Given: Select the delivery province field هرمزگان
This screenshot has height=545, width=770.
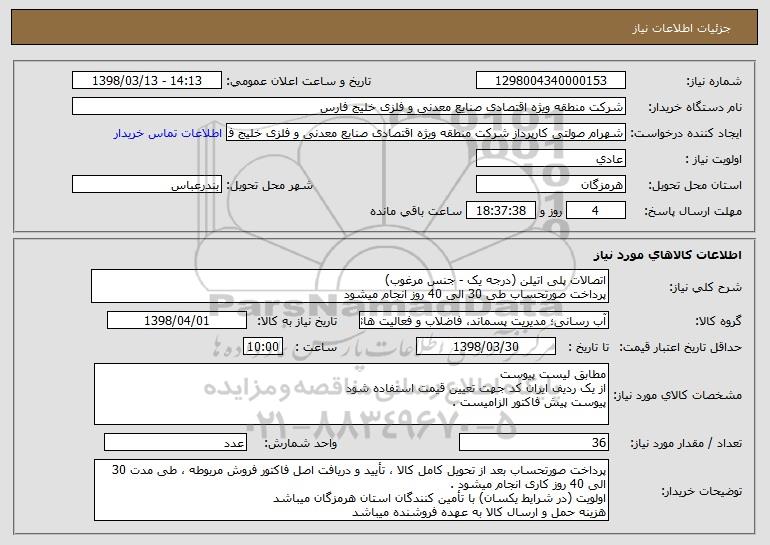Looking at the screenshot, I should tap(550, 185).
